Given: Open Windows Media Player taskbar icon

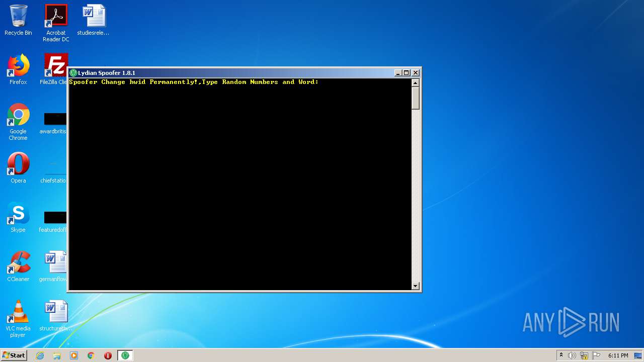Looking at the screenshot, I should 74,355.
